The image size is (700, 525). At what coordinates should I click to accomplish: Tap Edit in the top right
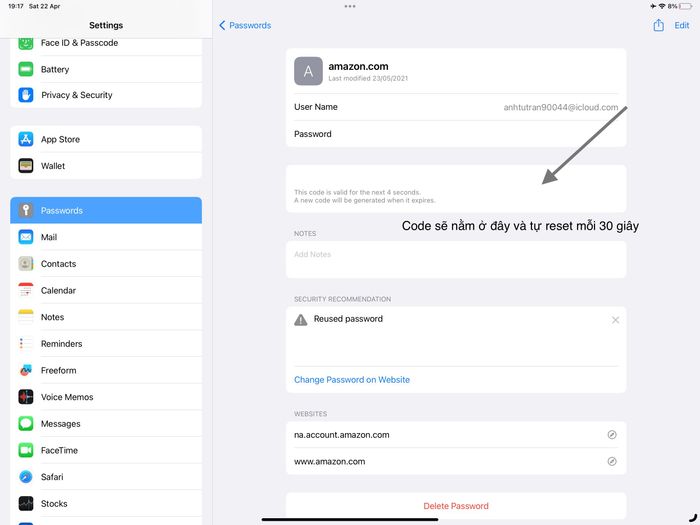[x=681, y=25]
